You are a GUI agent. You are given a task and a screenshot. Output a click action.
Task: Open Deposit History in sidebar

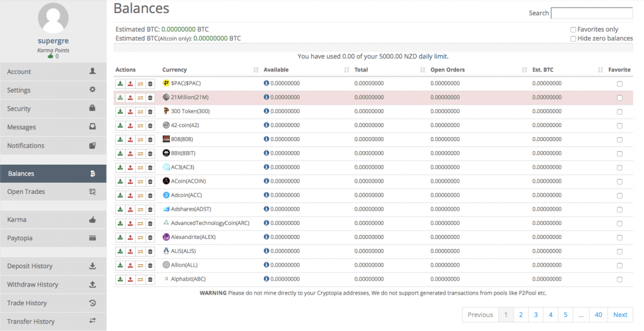coord(53,266)
